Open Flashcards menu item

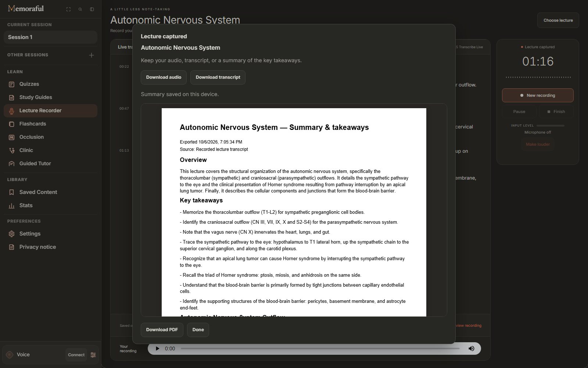50,124
